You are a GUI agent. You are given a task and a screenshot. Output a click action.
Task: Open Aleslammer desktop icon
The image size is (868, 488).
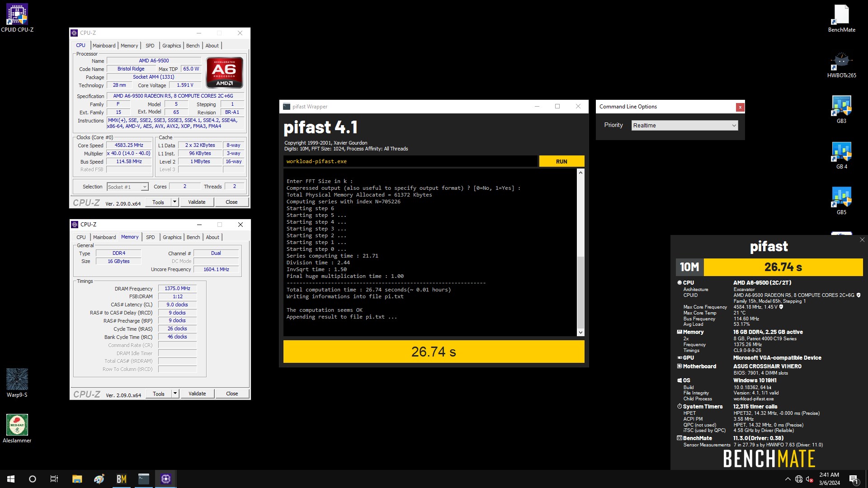[17, 428]
